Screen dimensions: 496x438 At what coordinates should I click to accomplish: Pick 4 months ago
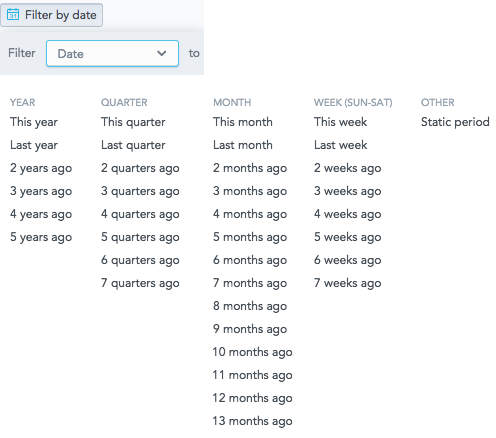(x=250, y=214)
